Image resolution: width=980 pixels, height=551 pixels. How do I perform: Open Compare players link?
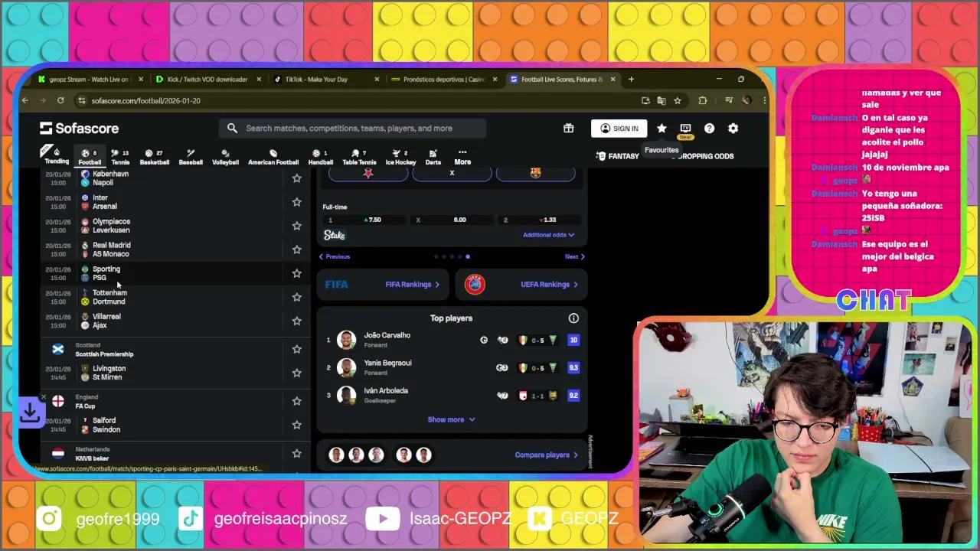point(547,455)
